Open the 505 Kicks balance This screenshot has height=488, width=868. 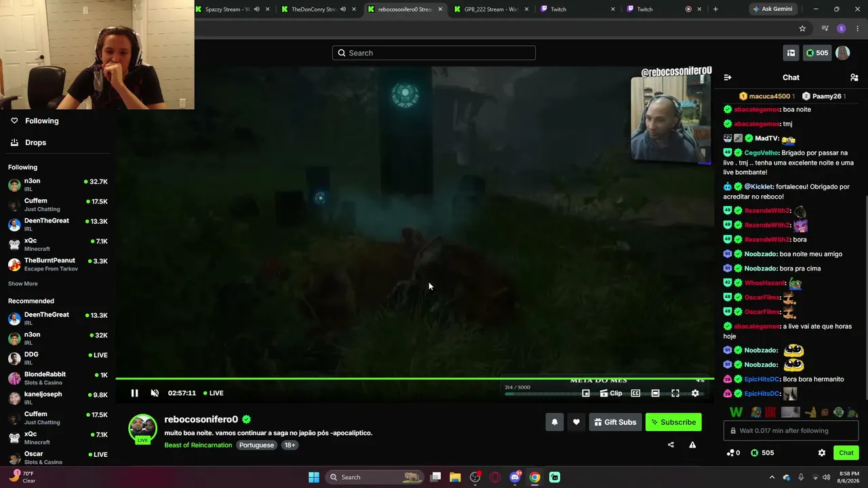pos(817,53)
